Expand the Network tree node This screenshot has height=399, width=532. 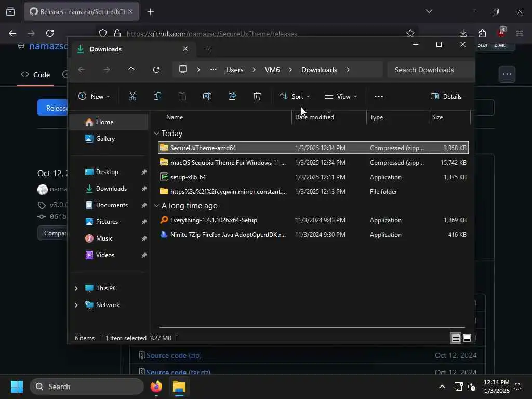[x=76, y=305]
